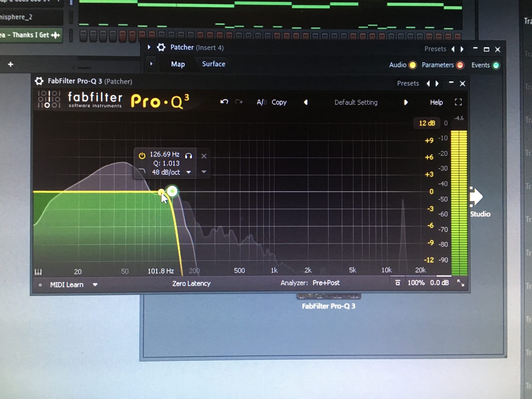532x399 pixels.
Task: Click the Copy A/B button
Action: tap(279, 102)
